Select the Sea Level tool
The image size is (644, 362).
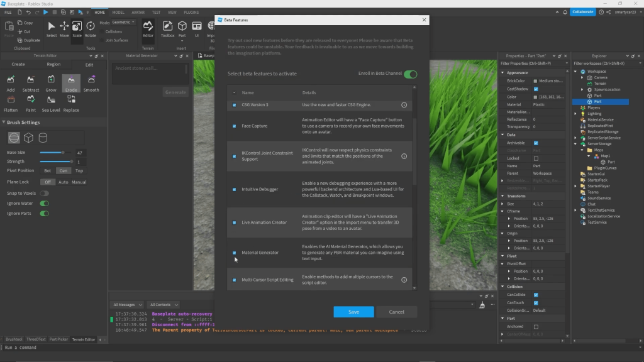click(51, 104)
